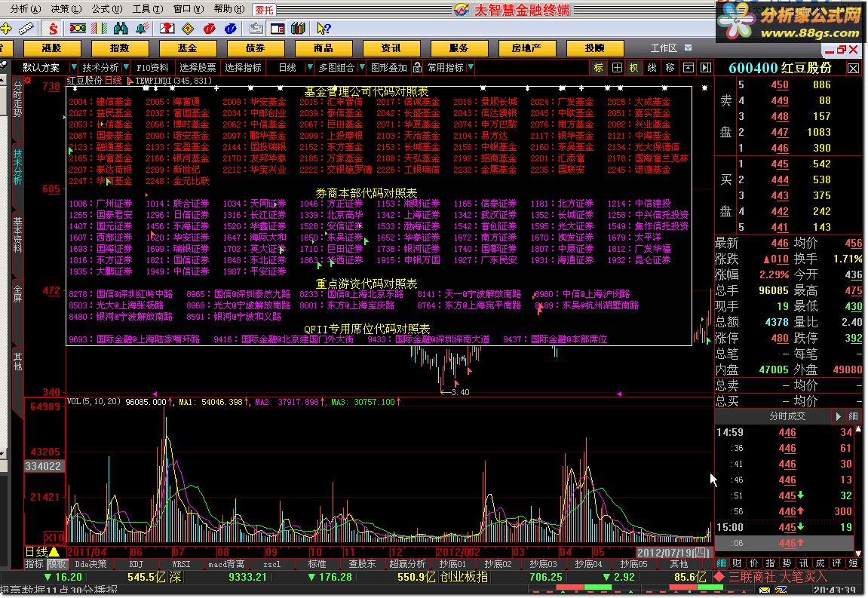The image size is (868, 598).
Task: Click the 选择指标 button
Action: click(x=243, y=68)
